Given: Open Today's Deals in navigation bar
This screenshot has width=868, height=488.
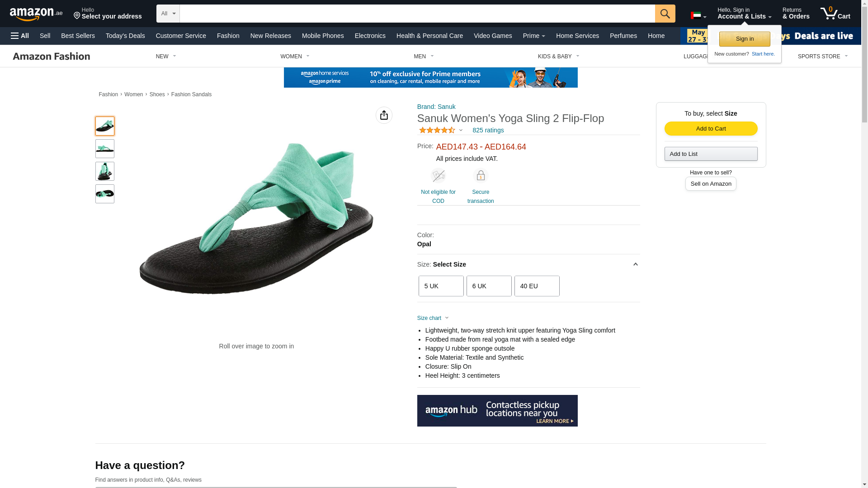Looking at the screenshot, I should pyautogui.click(x=125, y=36).
